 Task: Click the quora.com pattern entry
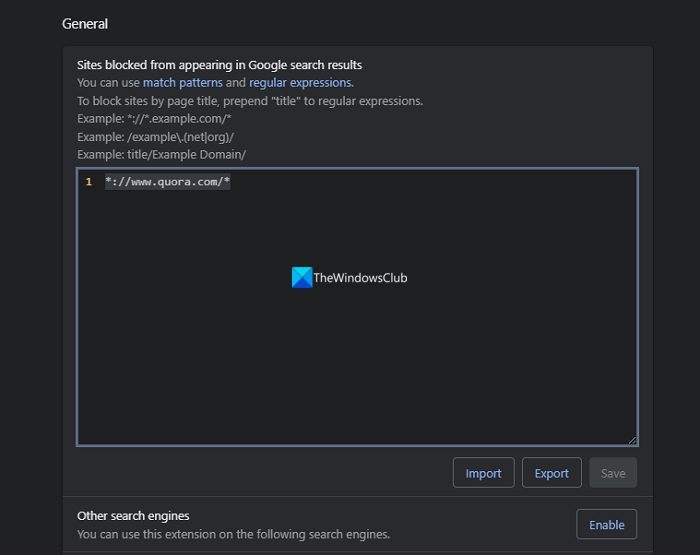click(168, 182)
